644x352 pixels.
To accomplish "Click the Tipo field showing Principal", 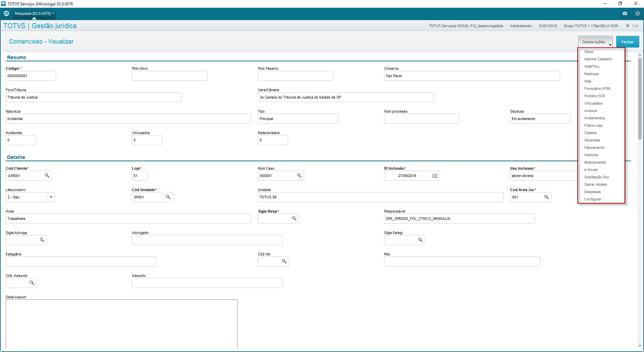I will click(298, 119).
